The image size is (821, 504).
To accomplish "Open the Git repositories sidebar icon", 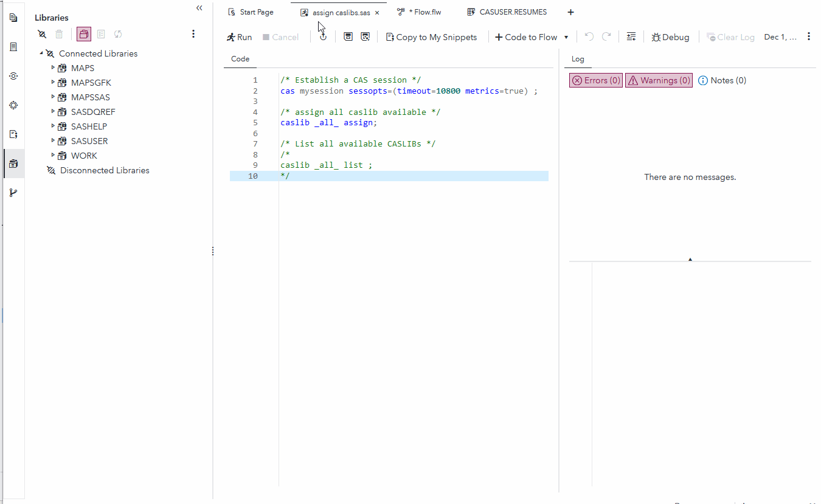I will 13,193.
